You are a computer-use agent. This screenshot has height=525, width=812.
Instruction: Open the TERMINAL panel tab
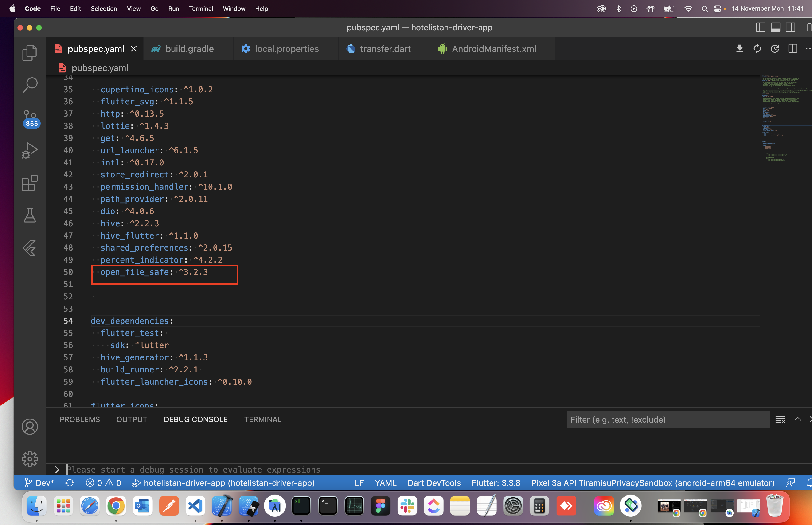(263, 419)
